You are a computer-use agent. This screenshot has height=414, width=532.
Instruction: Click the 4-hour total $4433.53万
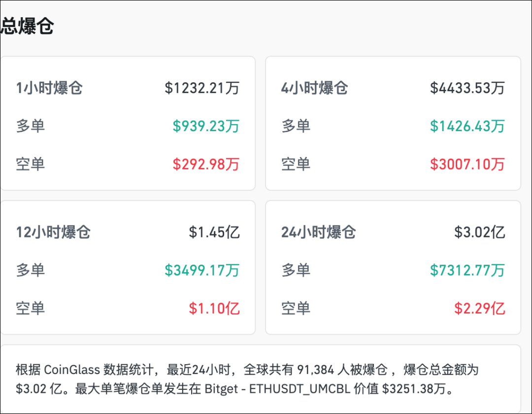467,88
